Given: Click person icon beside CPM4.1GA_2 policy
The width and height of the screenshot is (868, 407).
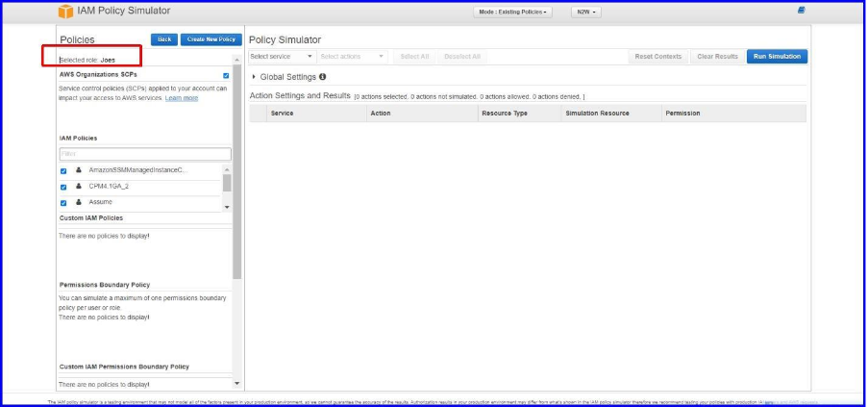Looking at the screenshot, I should pos(79,187).
